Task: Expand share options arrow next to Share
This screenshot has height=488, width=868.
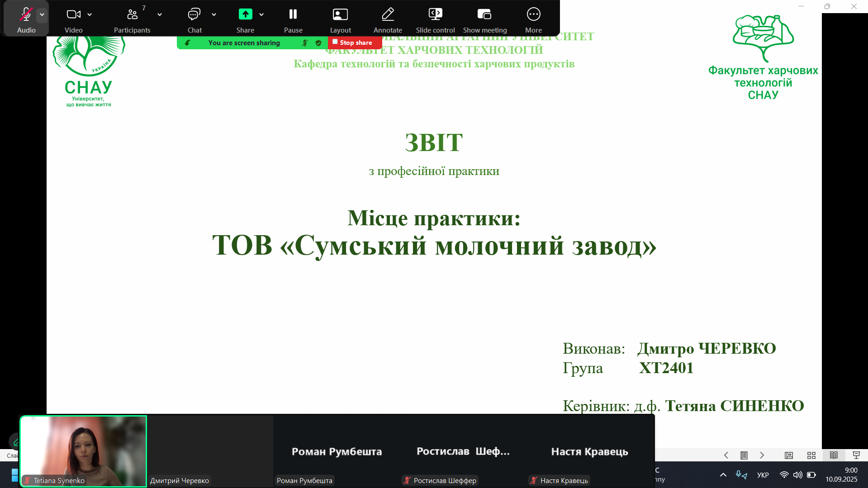Action: [x=261, y=14]
